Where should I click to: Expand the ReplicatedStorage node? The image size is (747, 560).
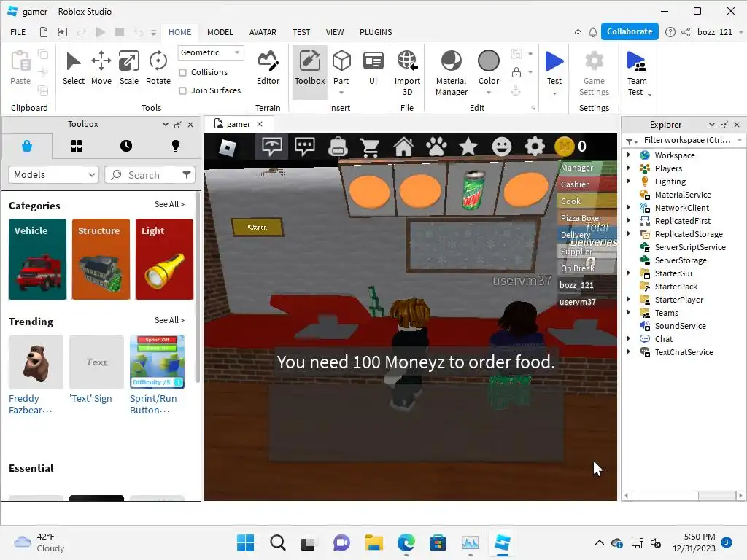(628, 234)
